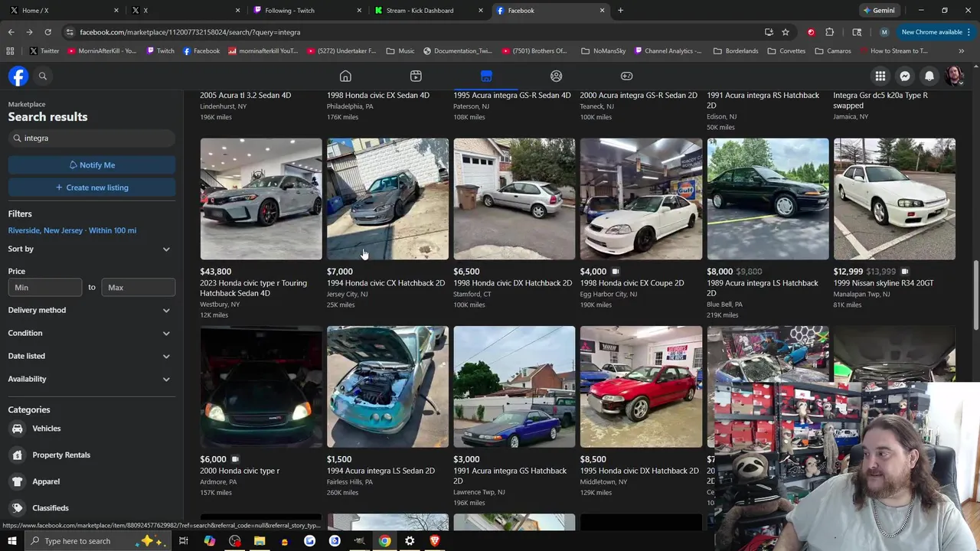Open the NoMansSky bookmark

tap(603, 51)
